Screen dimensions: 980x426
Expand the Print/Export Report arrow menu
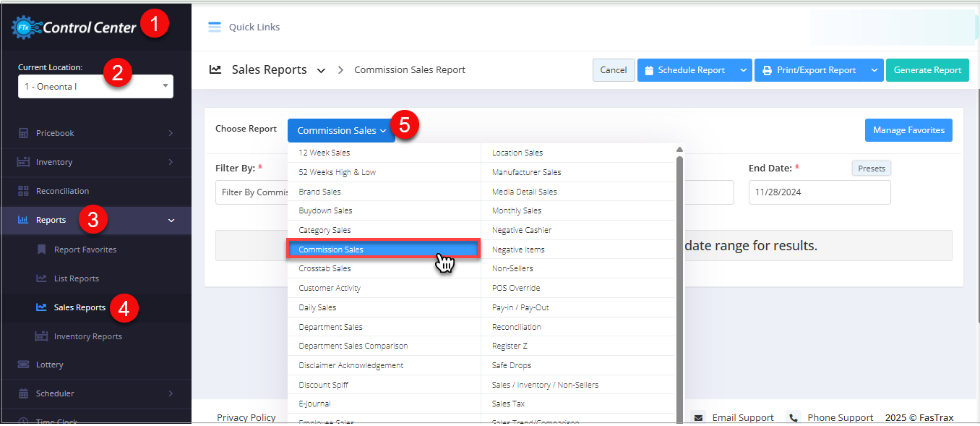point(874,70)
